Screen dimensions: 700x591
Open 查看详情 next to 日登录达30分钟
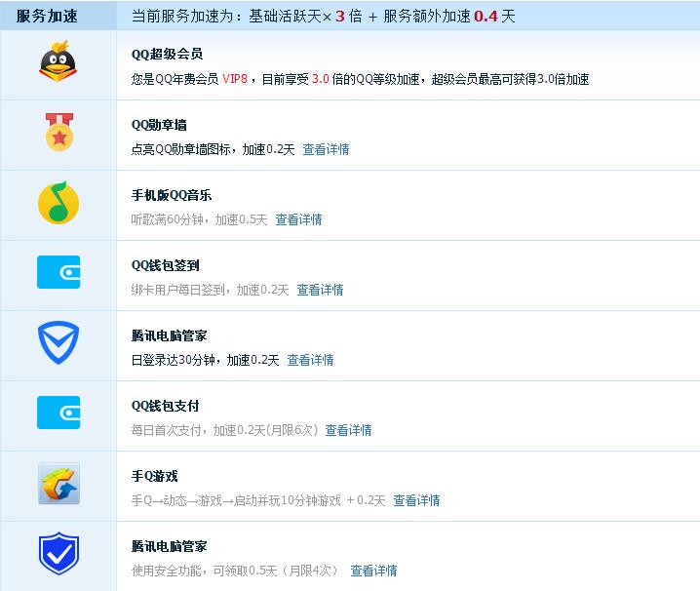click(310, 360)
